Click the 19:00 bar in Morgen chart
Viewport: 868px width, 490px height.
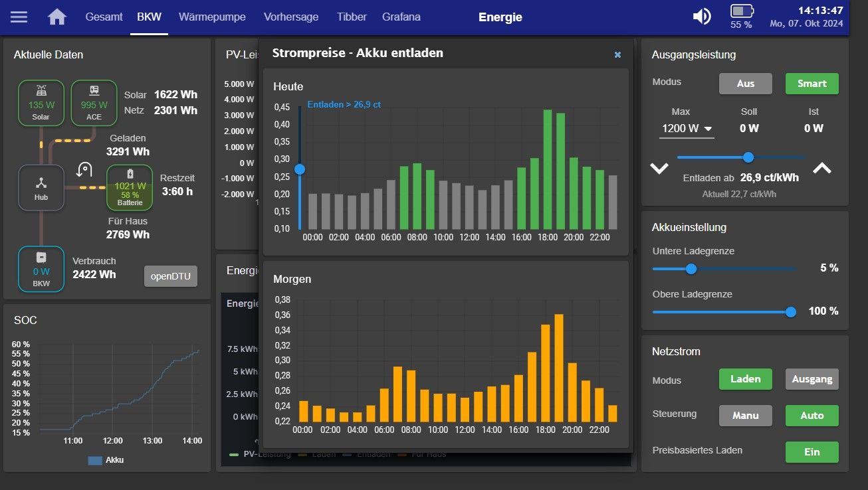(x=559, y=368)
